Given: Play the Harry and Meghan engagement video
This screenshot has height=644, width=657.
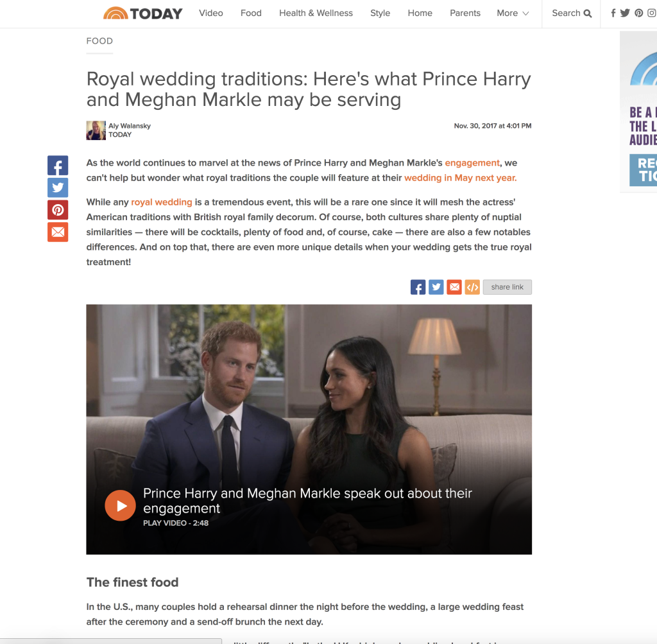Looking at the screenshot, I should (x=120, y=506).
